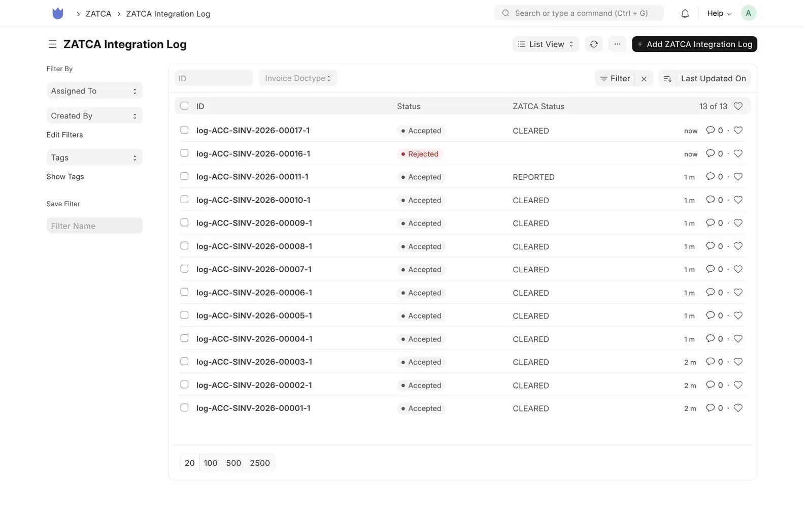This screenshot has width=812, height=508.
Task: Set page size to 100
Action: pyautogui.click(x=211, y=463)
